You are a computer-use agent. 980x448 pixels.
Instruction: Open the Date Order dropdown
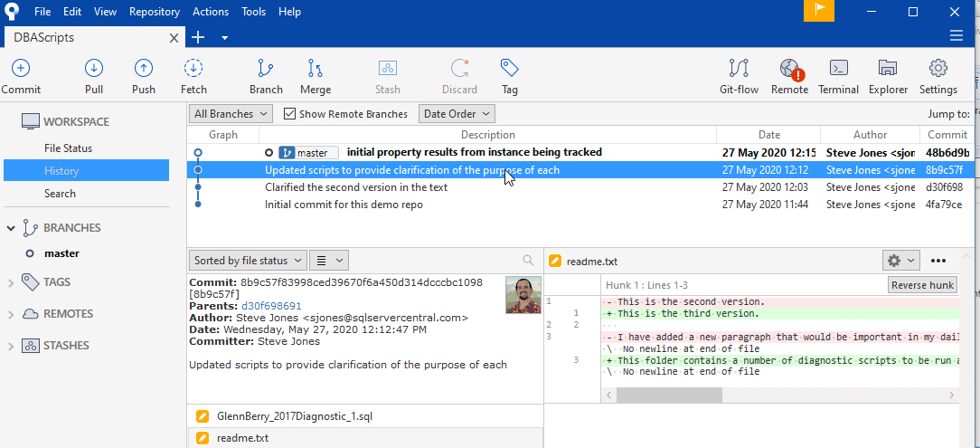tap(457, 114)
